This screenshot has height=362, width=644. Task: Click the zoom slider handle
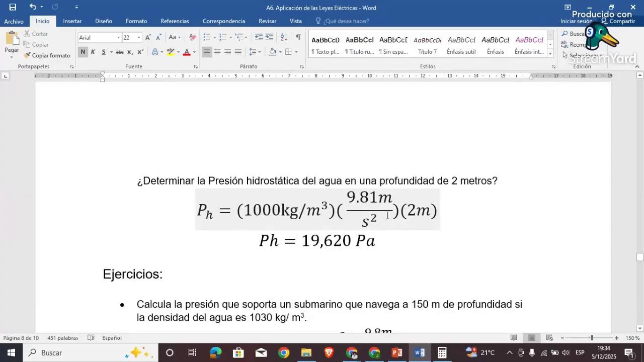[592, 338]
